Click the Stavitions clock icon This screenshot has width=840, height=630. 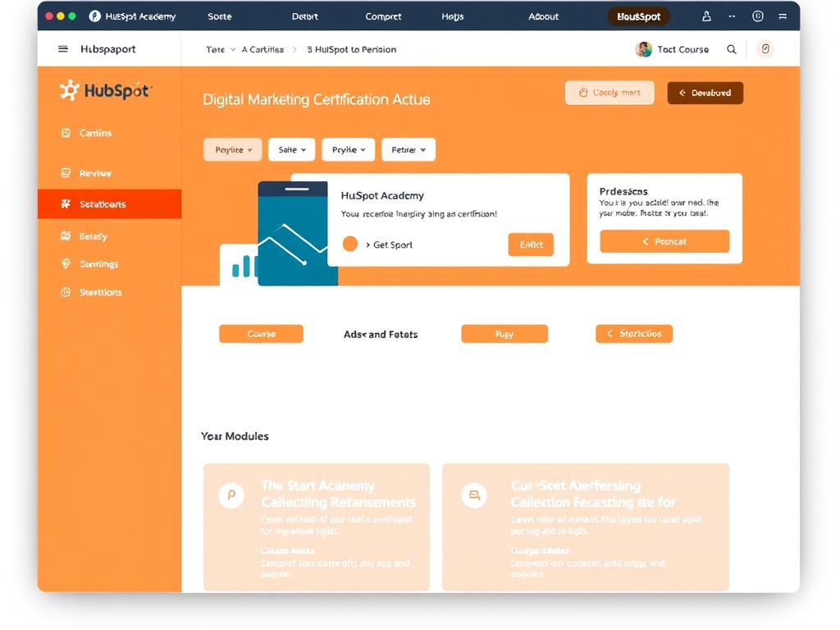click(66, 292)
